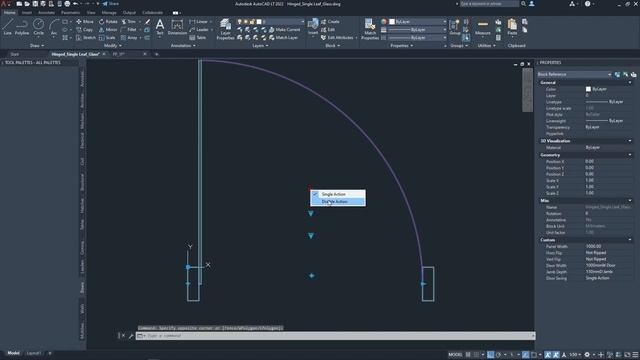
Task: Click the Match Properties tool
Action: point(370,29)
